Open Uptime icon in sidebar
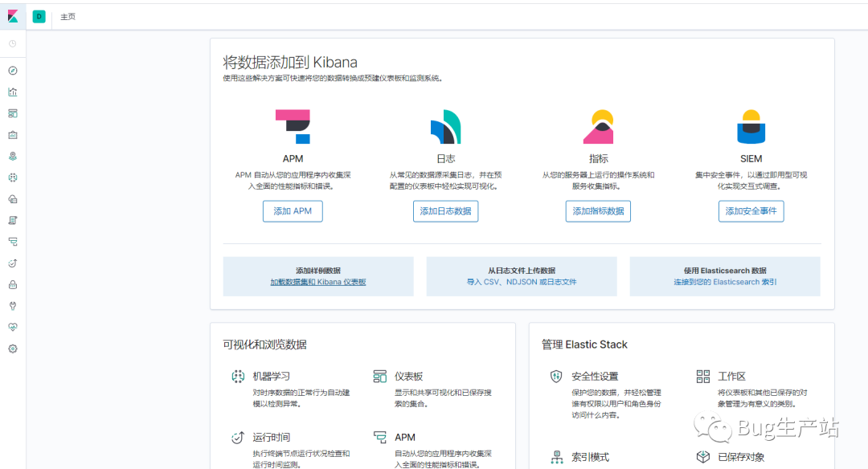The image size is (868, 469). [13, 263]
